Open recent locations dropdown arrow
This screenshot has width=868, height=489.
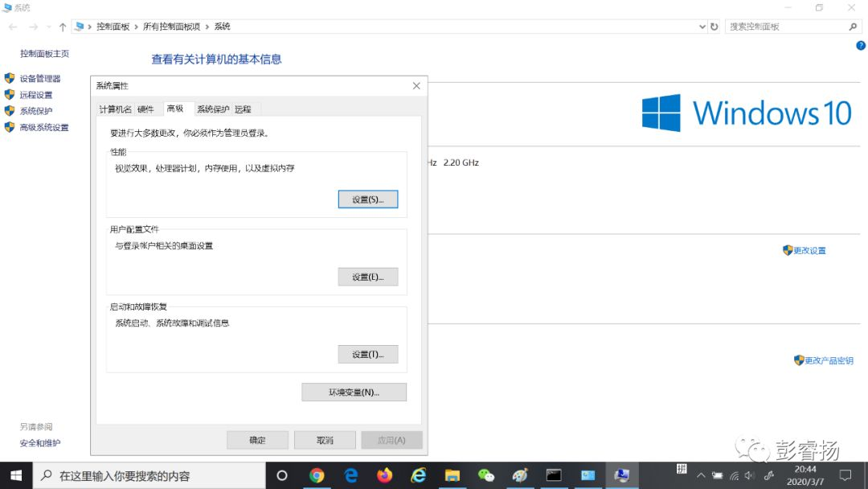(48, 27)
